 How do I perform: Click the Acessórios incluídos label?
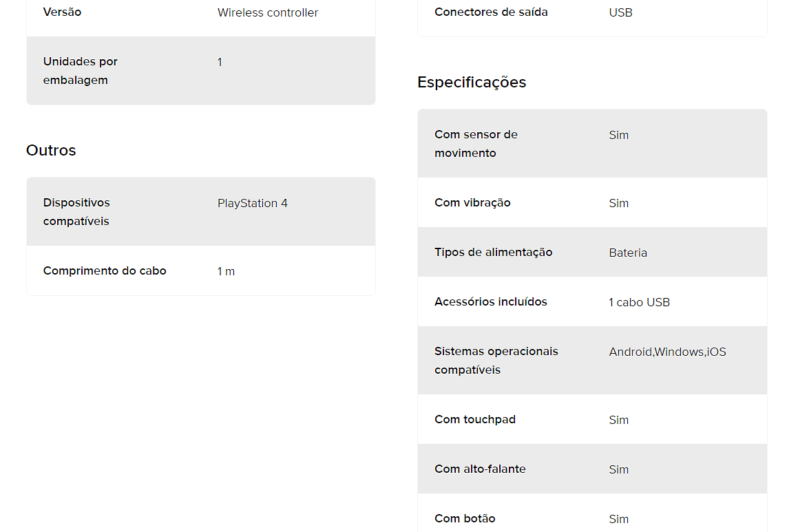point(491,302)
